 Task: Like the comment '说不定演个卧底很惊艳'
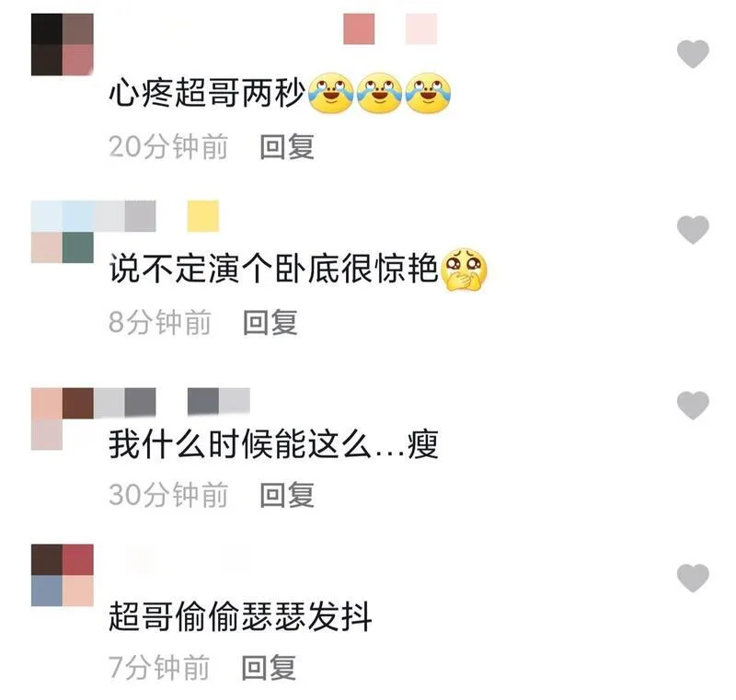(x=693, y=230)
